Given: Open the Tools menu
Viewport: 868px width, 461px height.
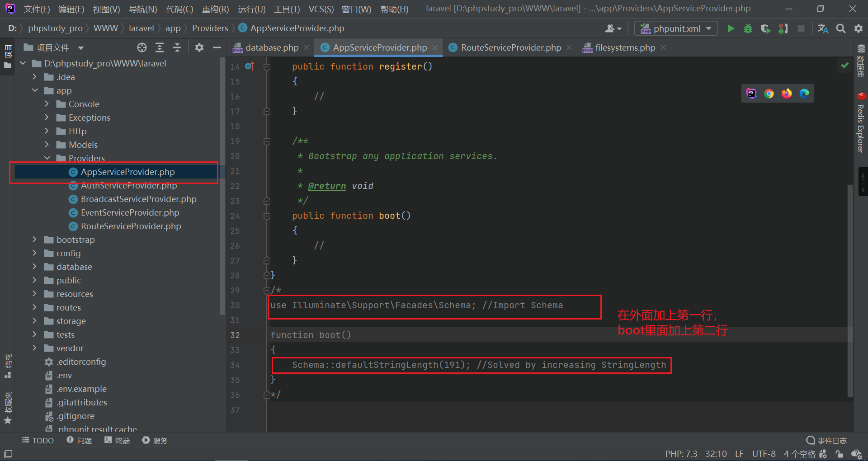Looking at the screenshot, I should [287, 9].
